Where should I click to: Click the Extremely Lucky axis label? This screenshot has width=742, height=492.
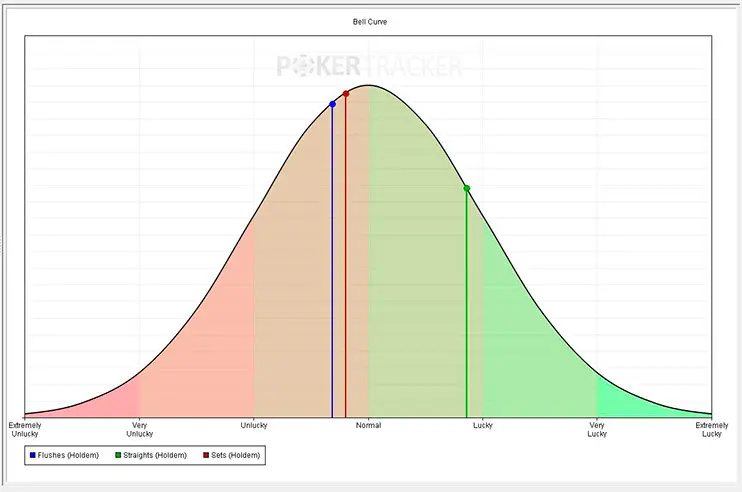coord(712,430)
